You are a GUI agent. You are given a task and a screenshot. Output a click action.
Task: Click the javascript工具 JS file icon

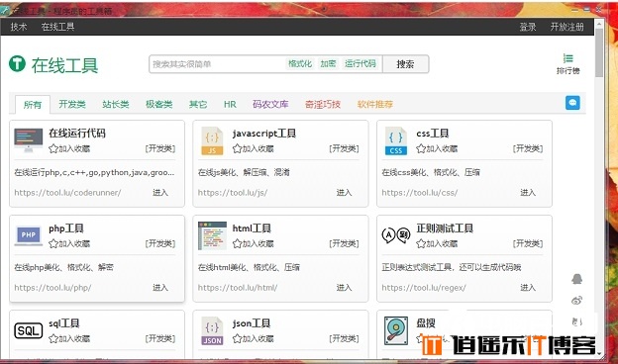click(212, 140)
